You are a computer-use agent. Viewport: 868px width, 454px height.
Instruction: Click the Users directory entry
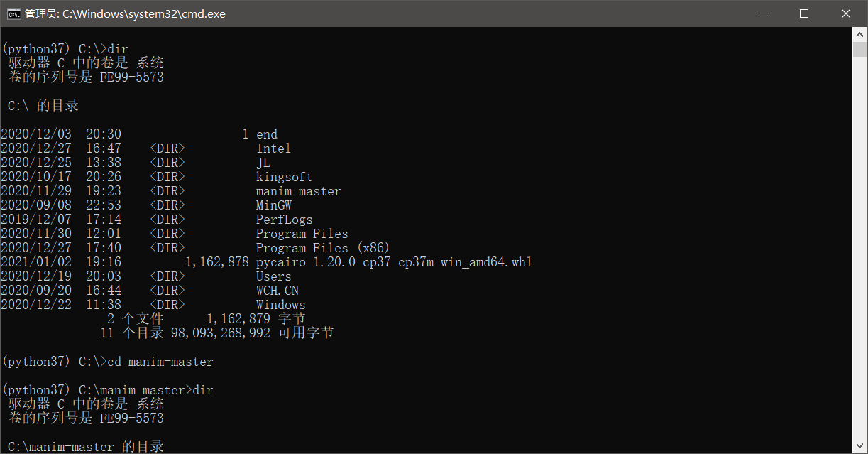(x=273, y=276)
